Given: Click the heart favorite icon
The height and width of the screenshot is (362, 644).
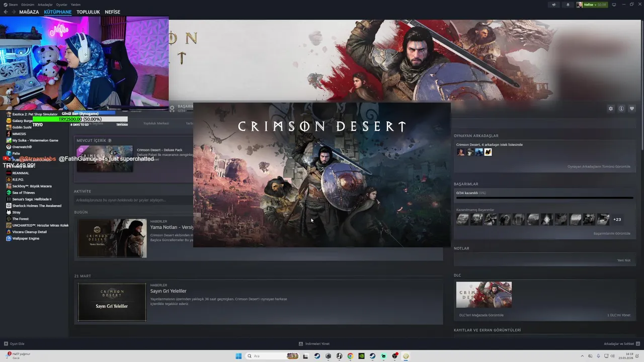Looking at the screenshot, I should tap(632, 109).
